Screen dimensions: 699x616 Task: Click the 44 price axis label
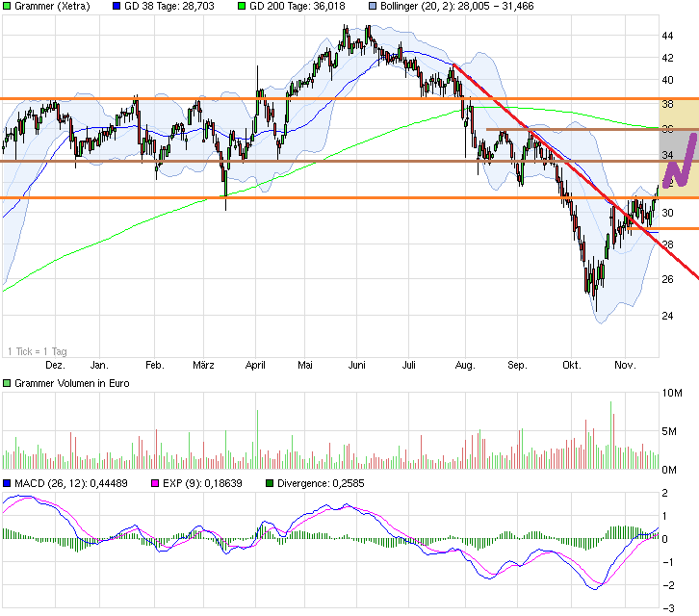pyautogui.click(x=666, y=36)
